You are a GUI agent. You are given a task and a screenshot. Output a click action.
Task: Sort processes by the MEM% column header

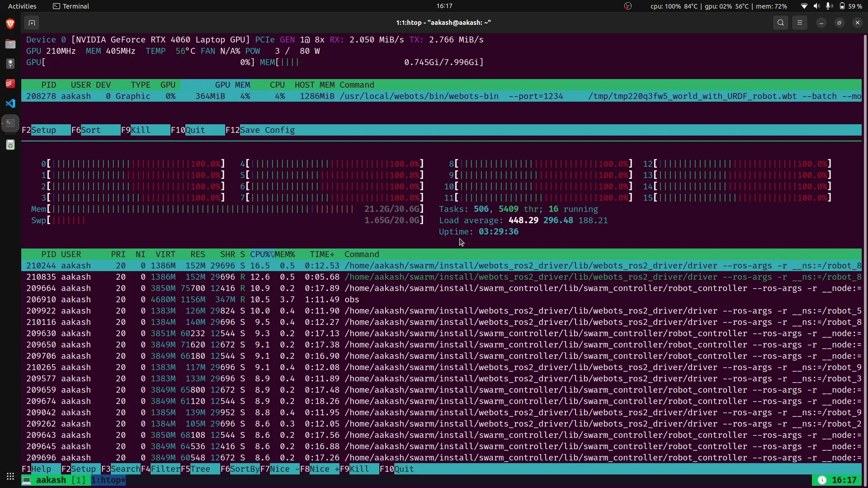(x=285, y=254)
